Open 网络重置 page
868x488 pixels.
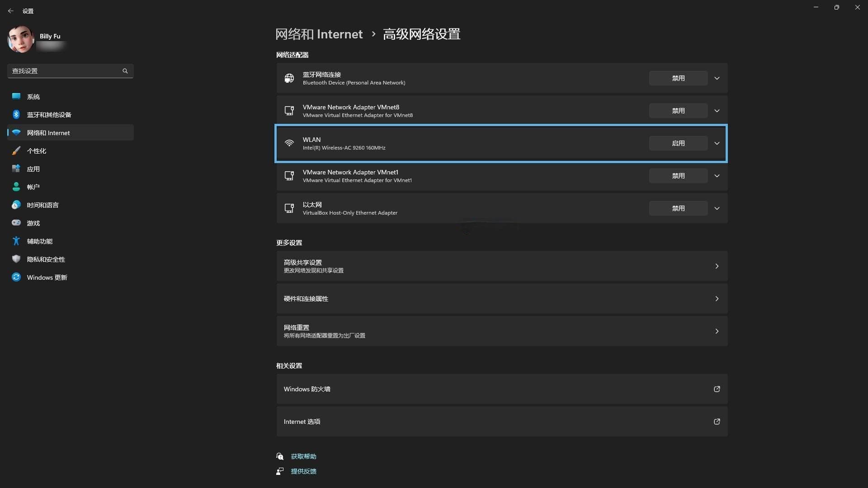click(x=502, y=331)
